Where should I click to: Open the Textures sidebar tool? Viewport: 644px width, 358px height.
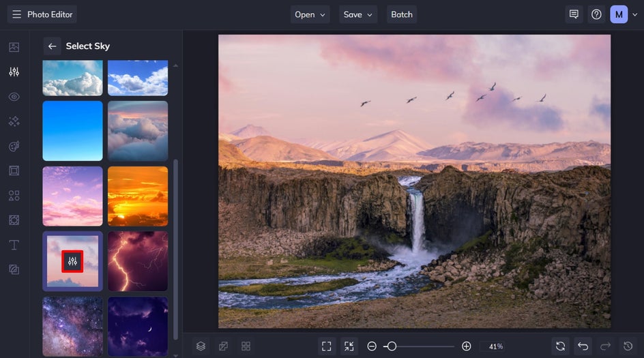[14, 270]
